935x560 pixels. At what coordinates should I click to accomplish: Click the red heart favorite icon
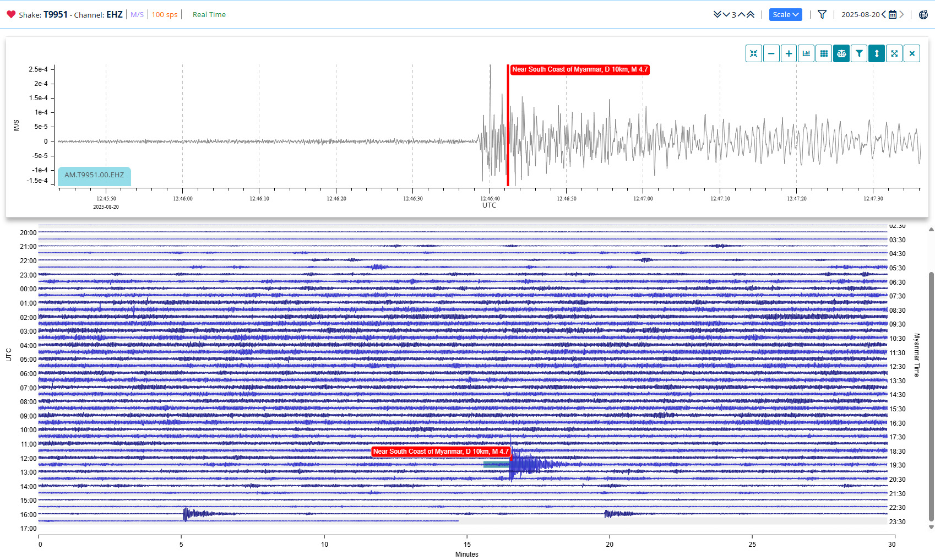pyautogui.click(x=11, y=14)
